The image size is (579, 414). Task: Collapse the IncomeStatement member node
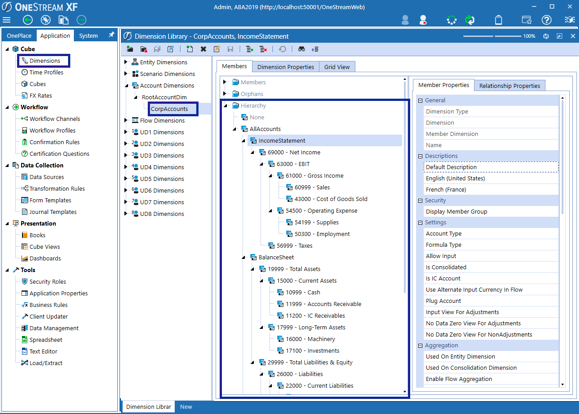pos(244,141)
